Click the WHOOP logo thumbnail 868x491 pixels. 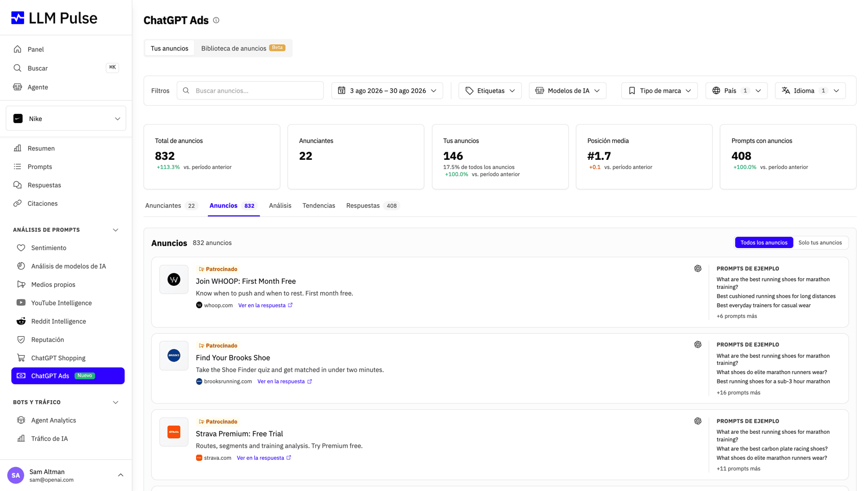point(174,279)
